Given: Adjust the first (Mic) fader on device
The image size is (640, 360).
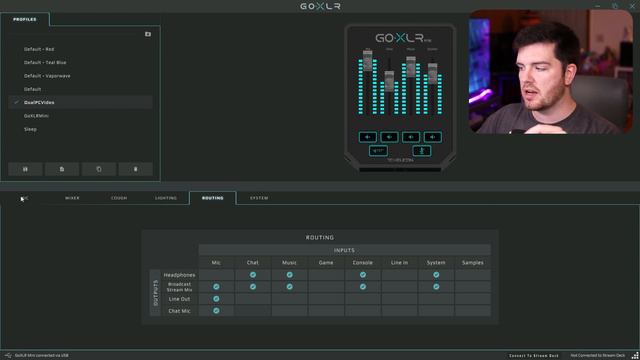Looking at the screenshot, I should coord(368,61).
